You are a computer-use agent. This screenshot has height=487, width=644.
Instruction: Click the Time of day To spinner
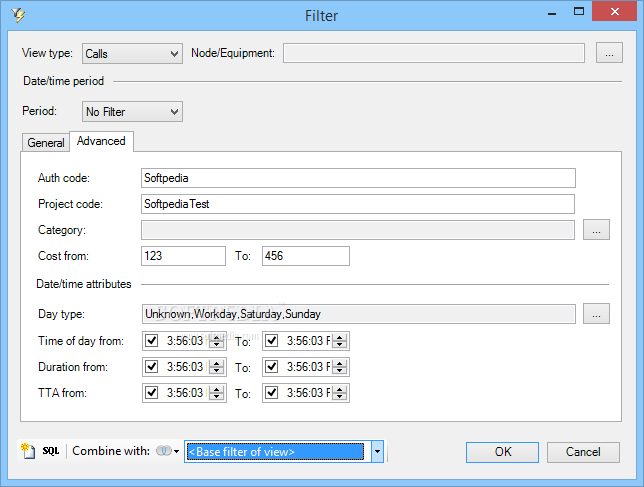[340, 341]
